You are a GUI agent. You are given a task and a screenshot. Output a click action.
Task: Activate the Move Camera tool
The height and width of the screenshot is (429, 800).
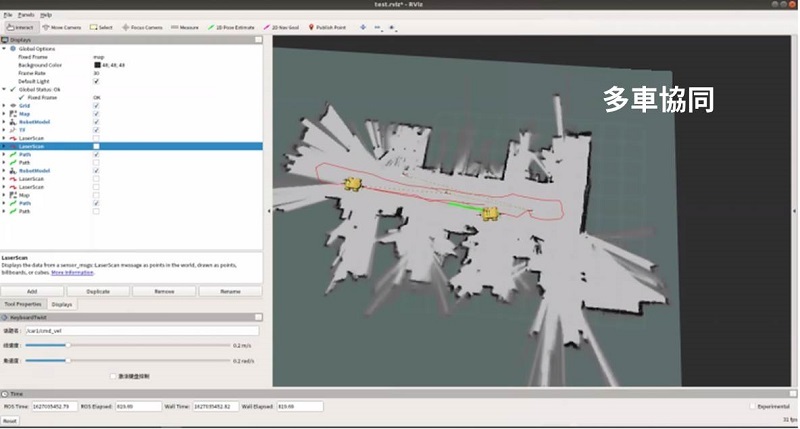[62, 27]
